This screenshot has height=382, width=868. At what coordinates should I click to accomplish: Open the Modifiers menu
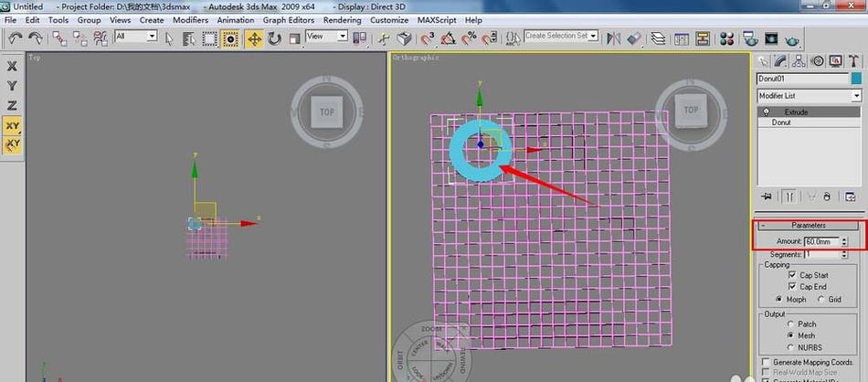click(x=190, y=20)
